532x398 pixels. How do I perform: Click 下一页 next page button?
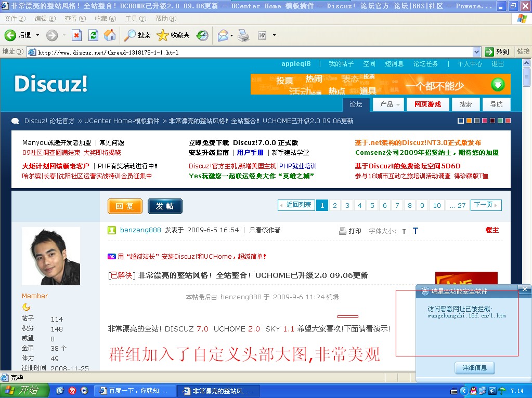(486, 205)
